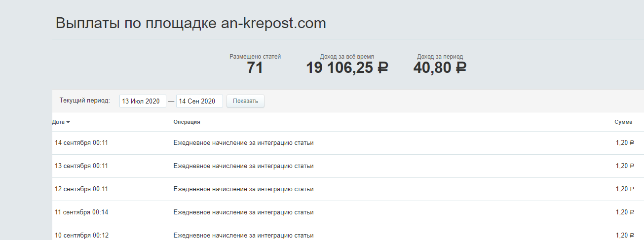Select the 10 сентября 00:12 date cell
This screenshot has height=240, width=644.
81,235
